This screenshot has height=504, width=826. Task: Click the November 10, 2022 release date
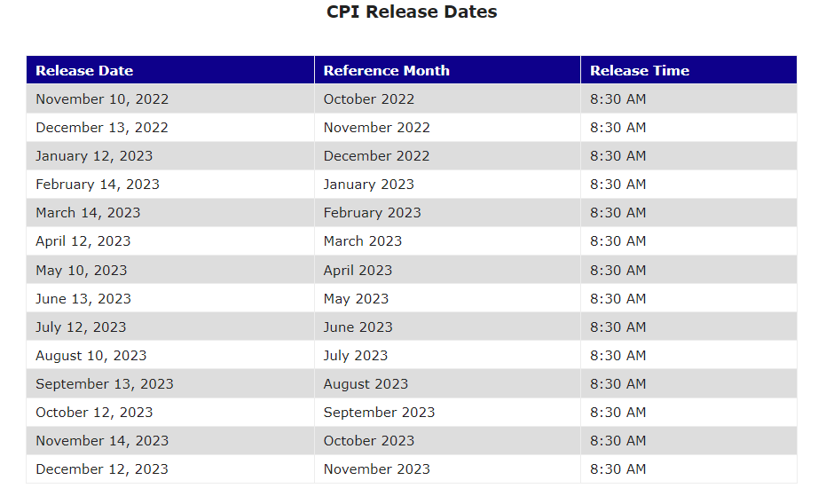(x=102, y=99)
